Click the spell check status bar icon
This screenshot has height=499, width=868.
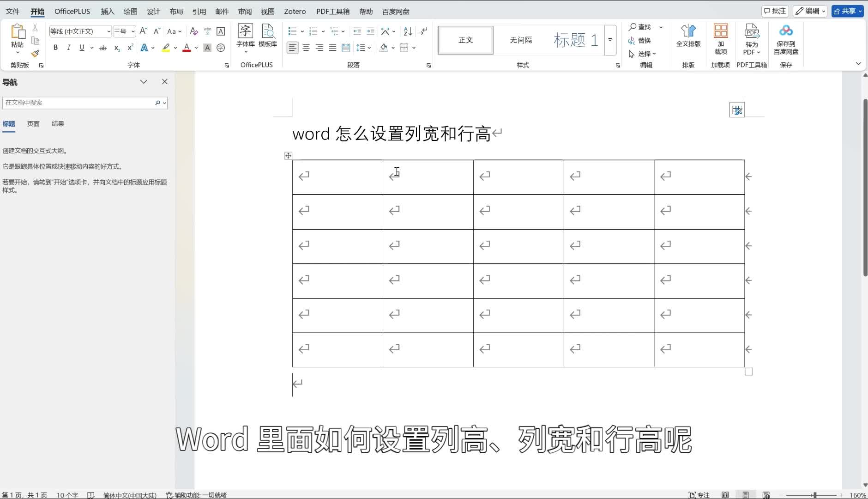point(91,495)
